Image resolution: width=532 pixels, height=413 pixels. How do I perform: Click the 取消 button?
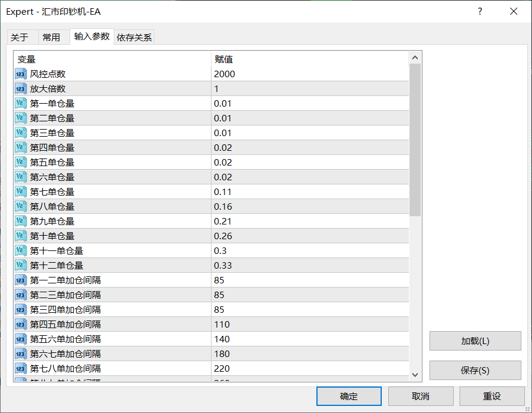point(421,396)
